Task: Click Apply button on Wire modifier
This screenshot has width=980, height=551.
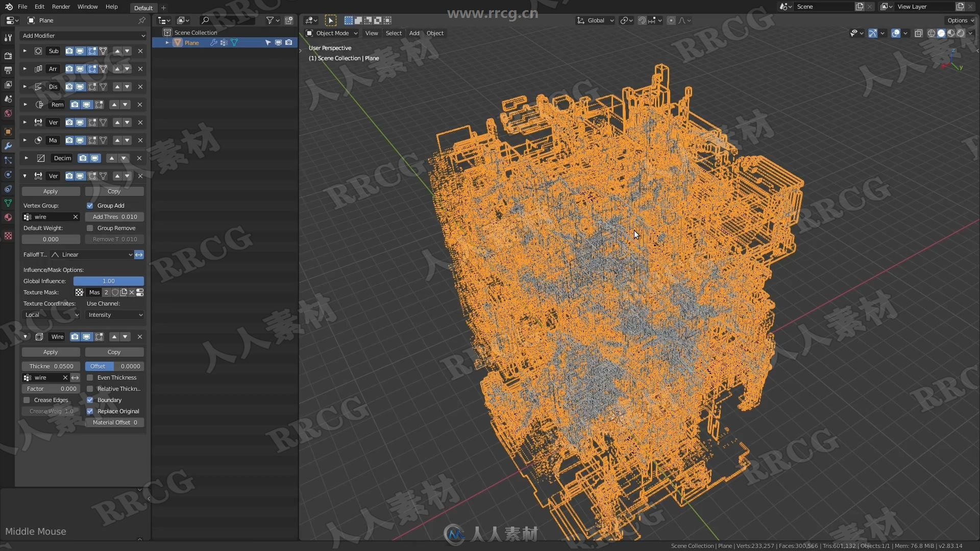Action: coord(51,351)
